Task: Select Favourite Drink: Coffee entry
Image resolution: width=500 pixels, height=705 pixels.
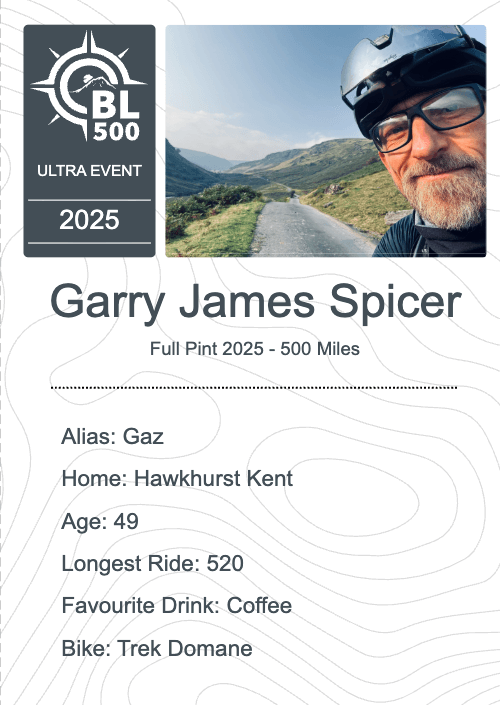Action: click(x=177, y=605)
